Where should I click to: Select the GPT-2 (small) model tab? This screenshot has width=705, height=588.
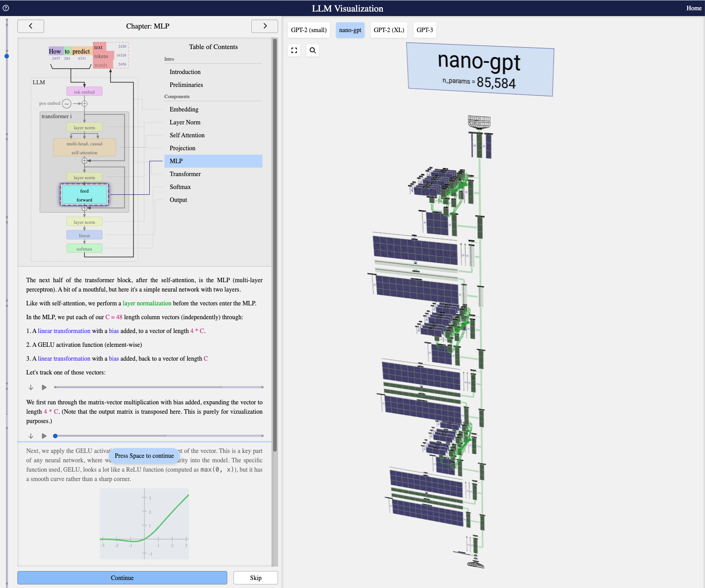[309, 30]
